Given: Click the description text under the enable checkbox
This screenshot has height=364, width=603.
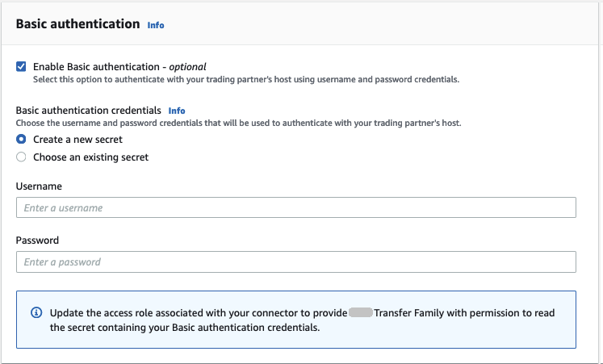Looking at the screenshot, I should point(245,80).
